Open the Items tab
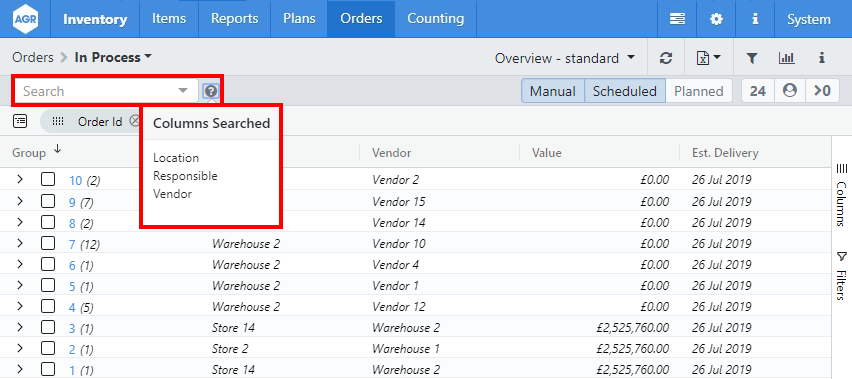 [168, 19]
